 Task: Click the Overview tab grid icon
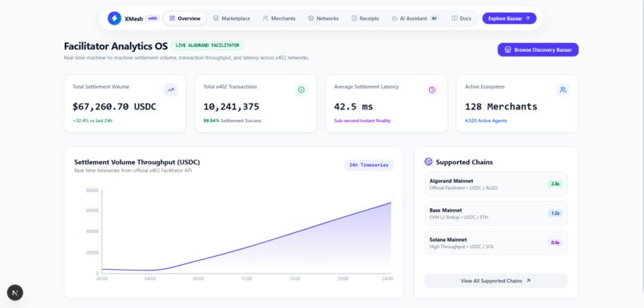tap(172, 18)
